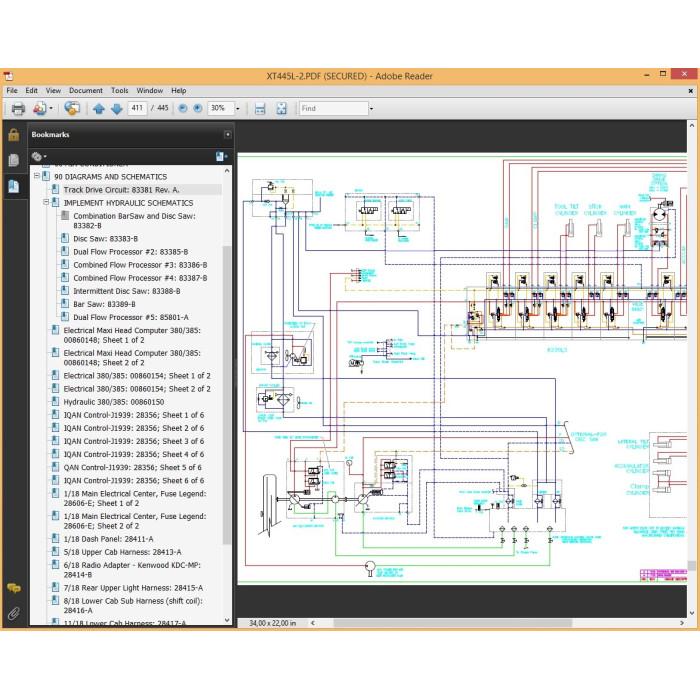700x700 pixels.
Task: Open the Attachments paperclip panel
Action: [x=14, y=613]
